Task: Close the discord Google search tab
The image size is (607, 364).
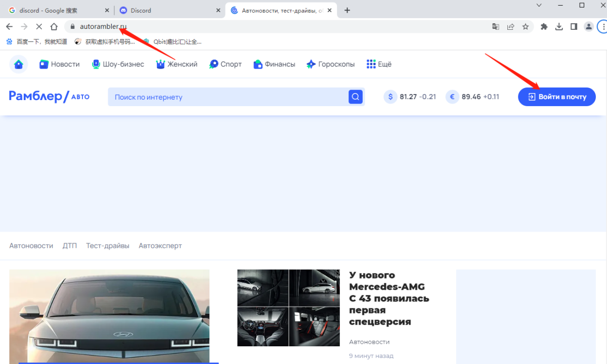Action: point(106,10)
